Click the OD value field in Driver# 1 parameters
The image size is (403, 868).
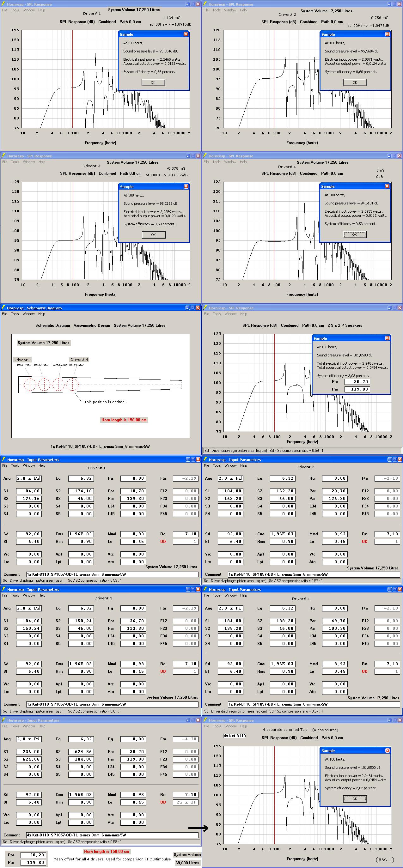pos(185,542)
